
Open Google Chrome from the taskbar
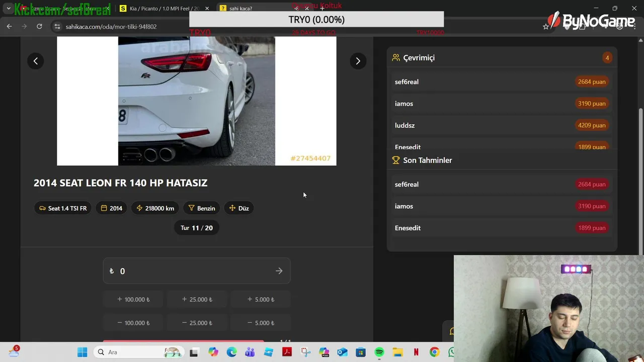pos(435,352)
